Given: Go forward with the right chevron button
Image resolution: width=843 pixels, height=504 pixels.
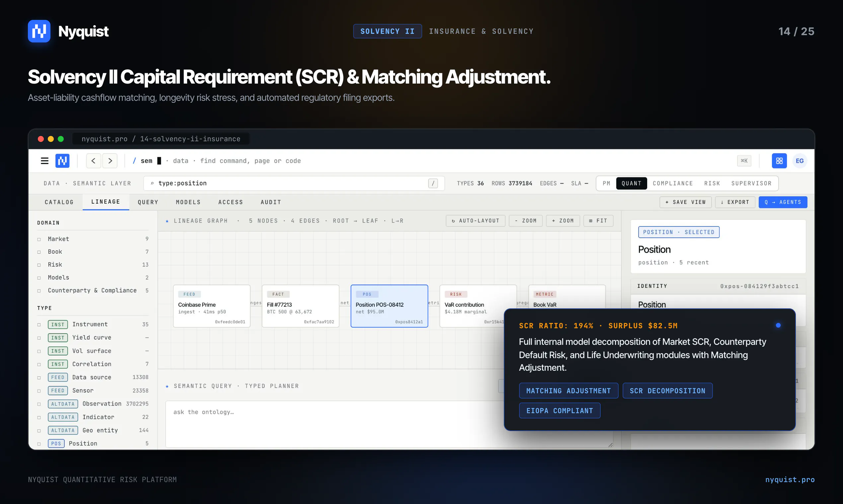Looking at the screenshot, I should click(x=110, y=160).
